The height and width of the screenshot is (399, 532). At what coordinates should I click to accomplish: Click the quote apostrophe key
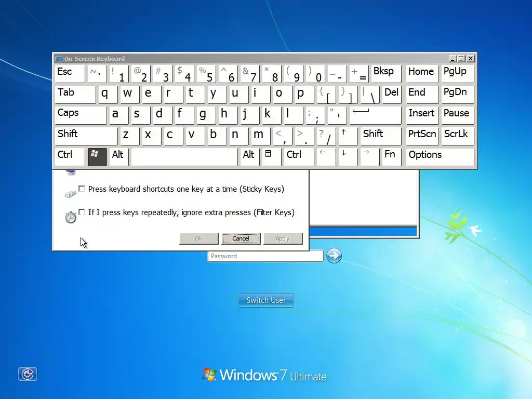coord(337,116)
